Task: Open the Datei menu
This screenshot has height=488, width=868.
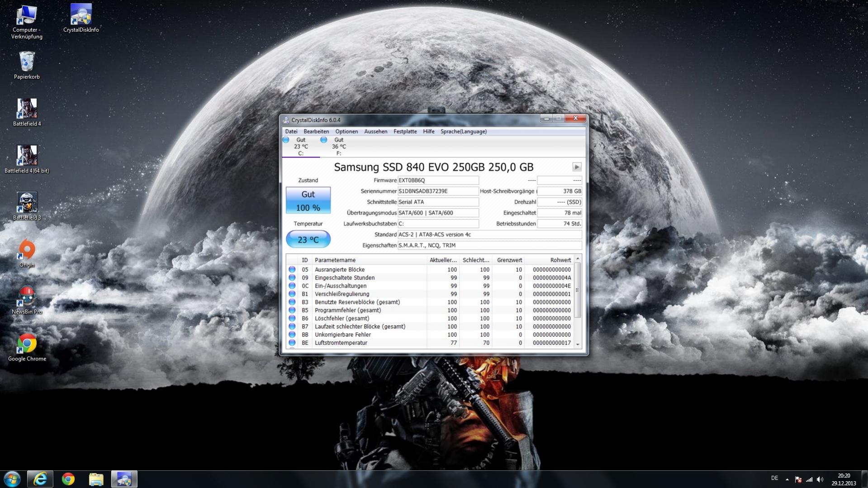Action: (291, 132)
